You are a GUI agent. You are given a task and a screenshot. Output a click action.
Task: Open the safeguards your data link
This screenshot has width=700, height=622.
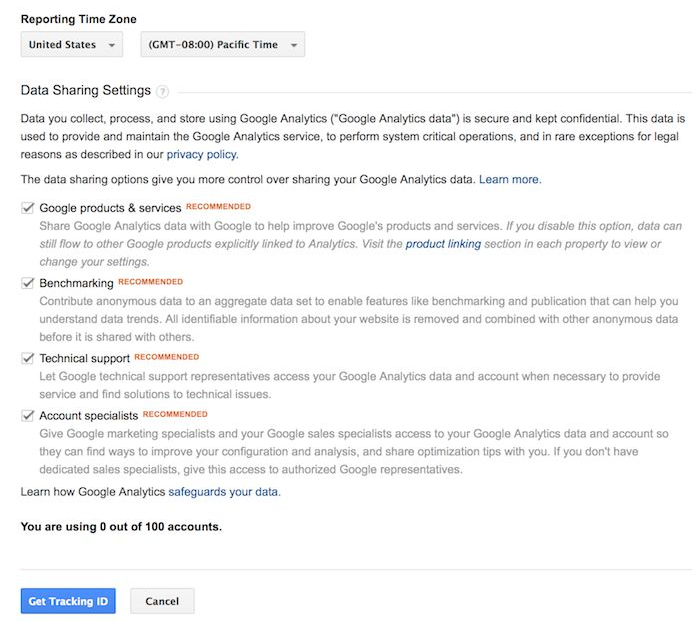[224, 492]
